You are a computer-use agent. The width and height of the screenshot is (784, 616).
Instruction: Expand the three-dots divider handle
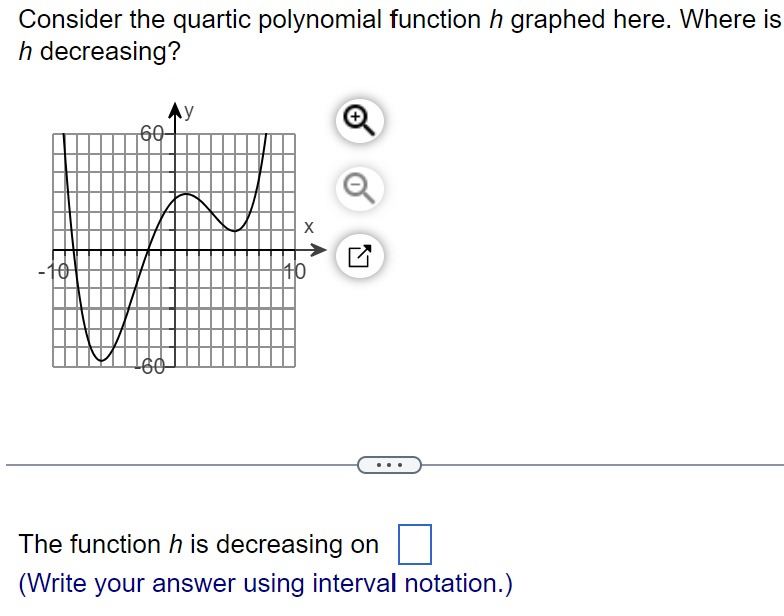[390, 465]
